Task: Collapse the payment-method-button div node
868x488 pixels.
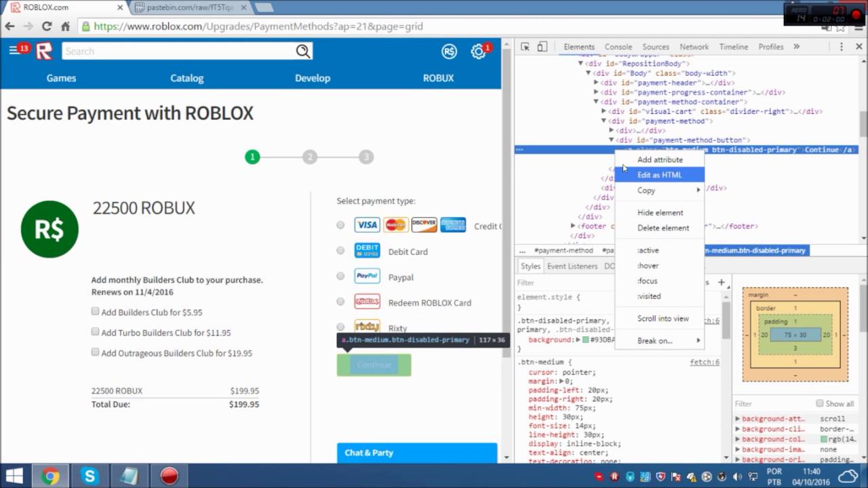Action: (x=611, y=140)
